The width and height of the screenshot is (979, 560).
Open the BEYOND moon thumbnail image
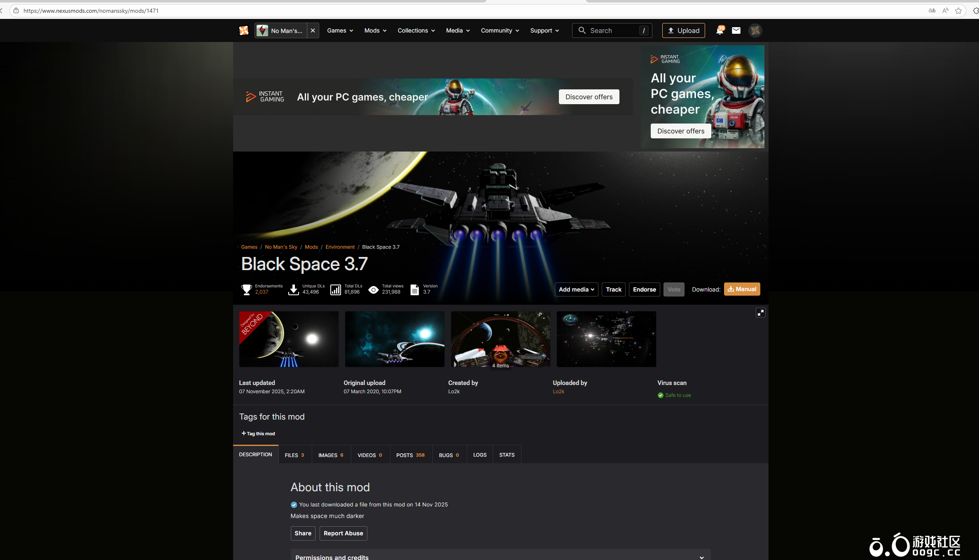point(289,339)
